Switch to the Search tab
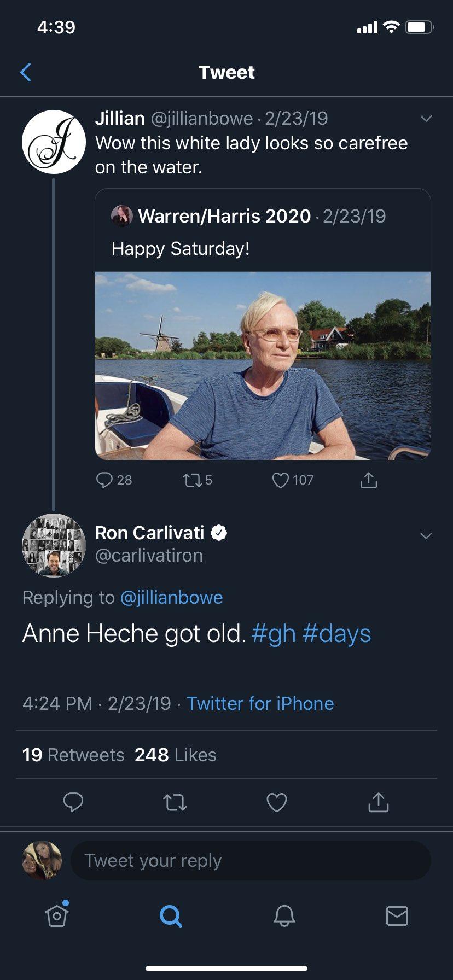The height and width of the screenshot is (980, 453). click(170, 915)
